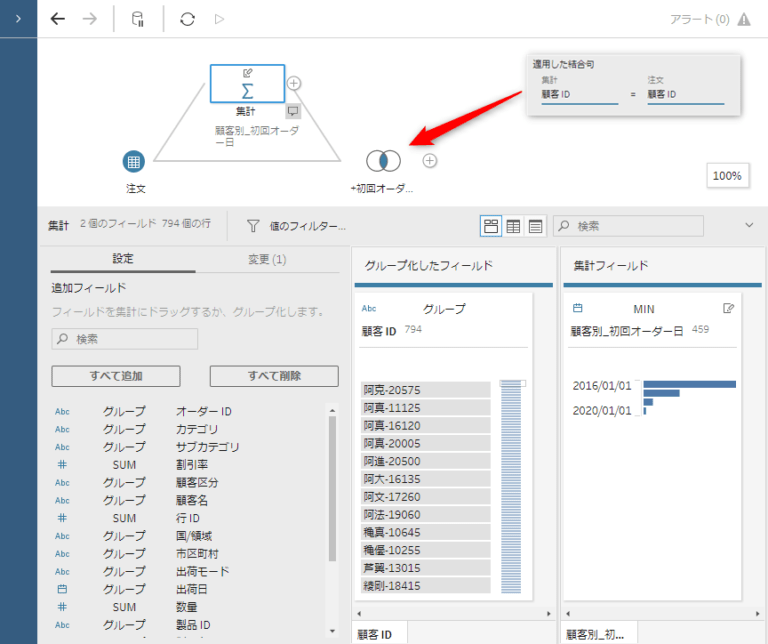This screenshot has width=768, height=644.
Task: Refresh the flow with circular arrows icon
Action: pos(188,19)
